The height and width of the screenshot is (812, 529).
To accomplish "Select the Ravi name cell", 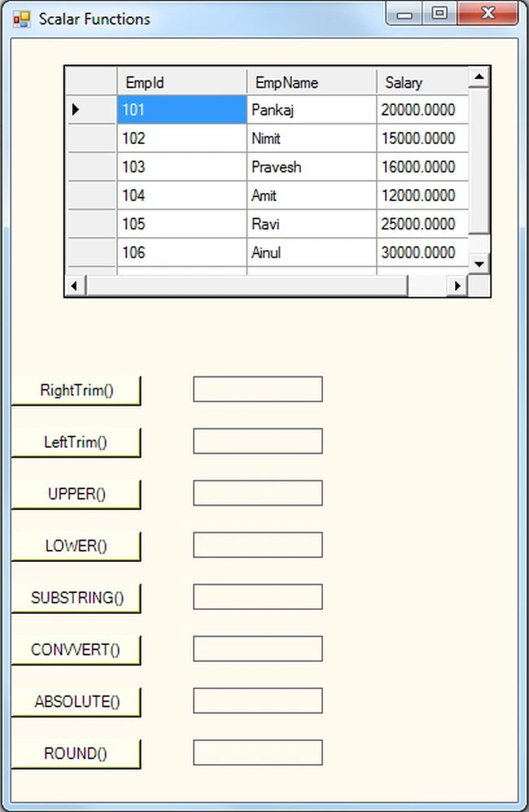I will [x=312, y=224].
